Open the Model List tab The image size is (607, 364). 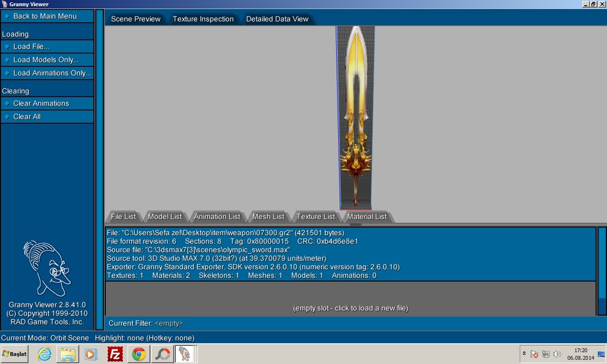(x=165, y=217)
